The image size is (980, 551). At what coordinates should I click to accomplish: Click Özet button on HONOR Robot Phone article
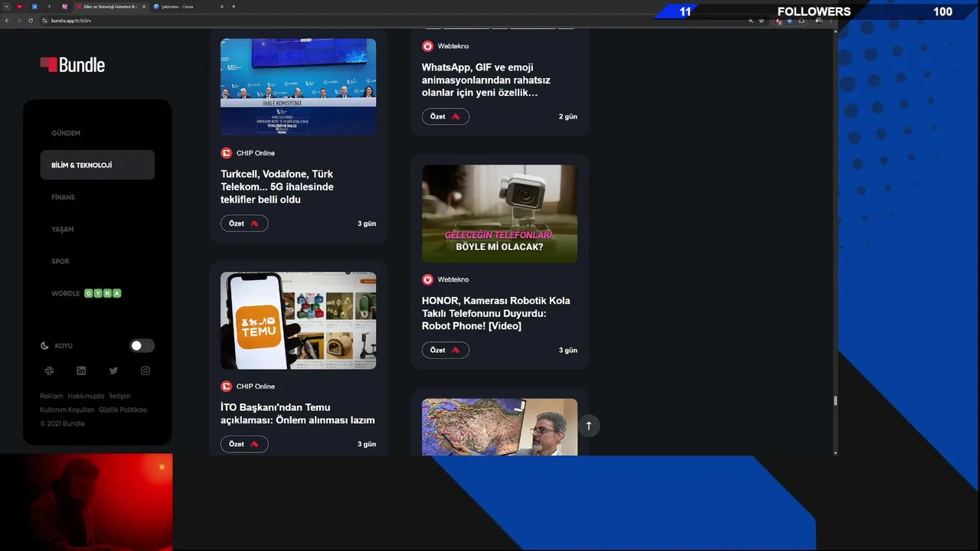click(x=446, y=350)
